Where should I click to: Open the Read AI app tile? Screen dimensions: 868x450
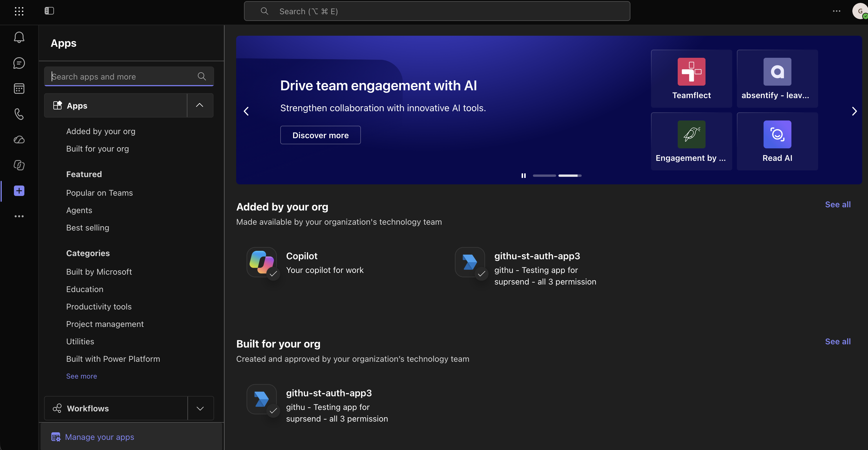point(777,141)
